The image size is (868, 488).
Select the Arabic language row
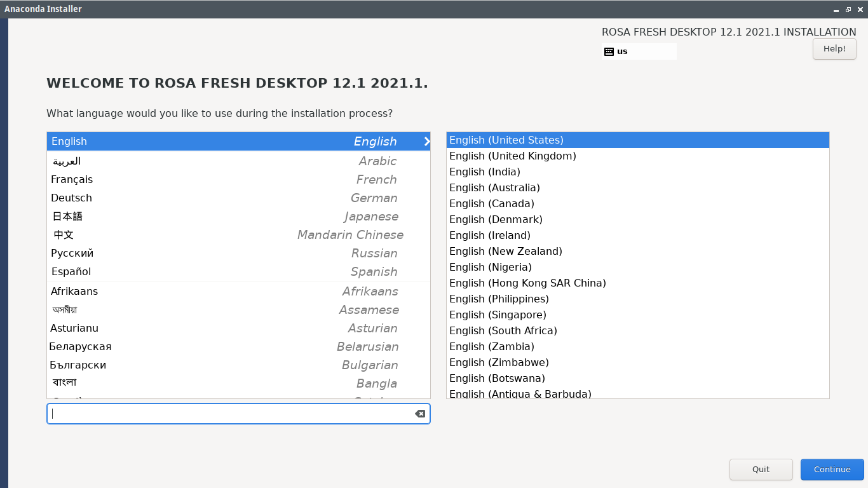point(239,161)
